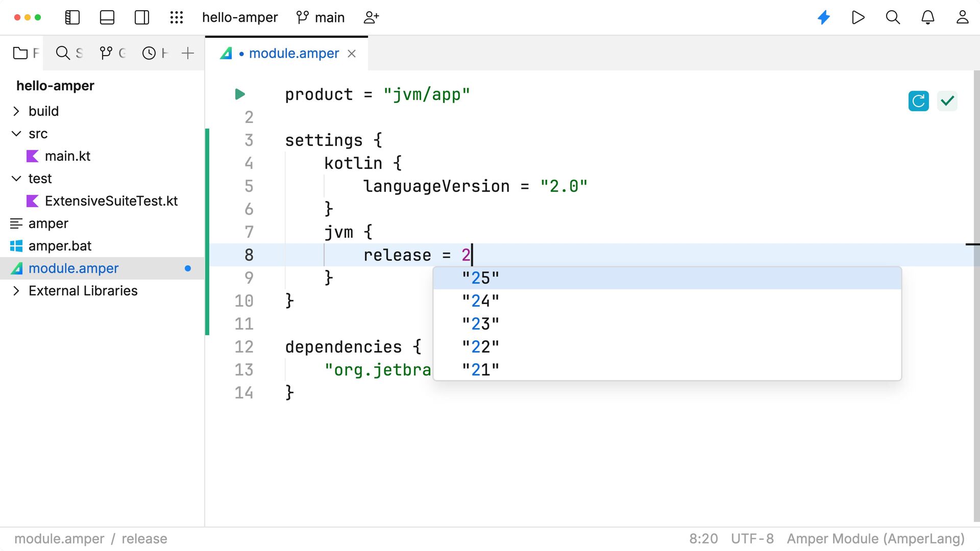
Task: Click languageVersion on line 5
Action: 436,186
